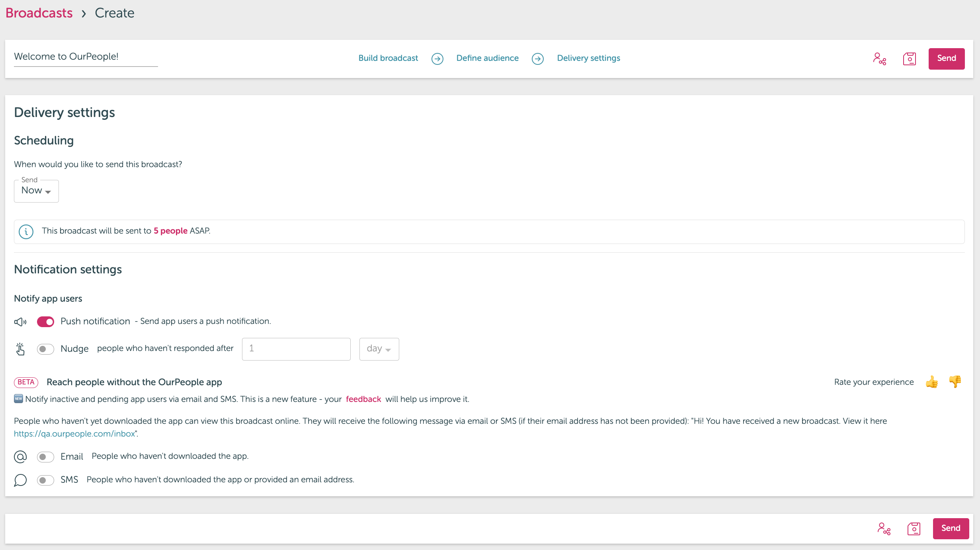Click the nudge number input field

click(296, 349)
